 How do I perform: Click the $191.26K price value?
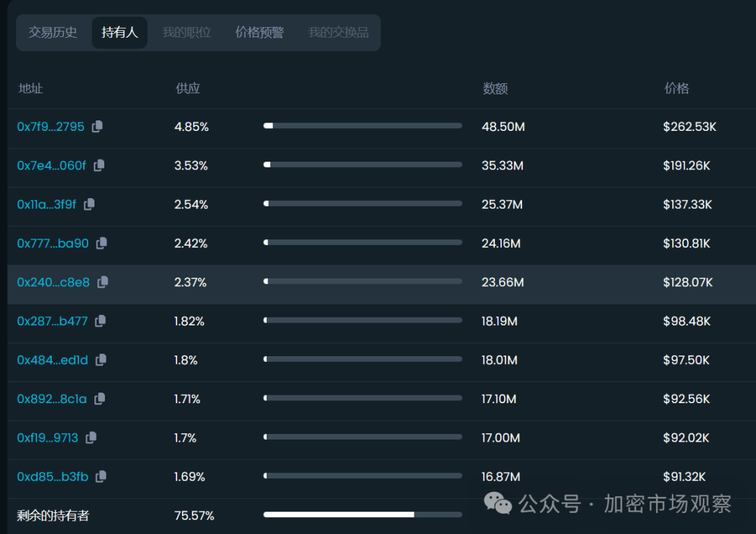pyautogui.click(x=687, y=166)
